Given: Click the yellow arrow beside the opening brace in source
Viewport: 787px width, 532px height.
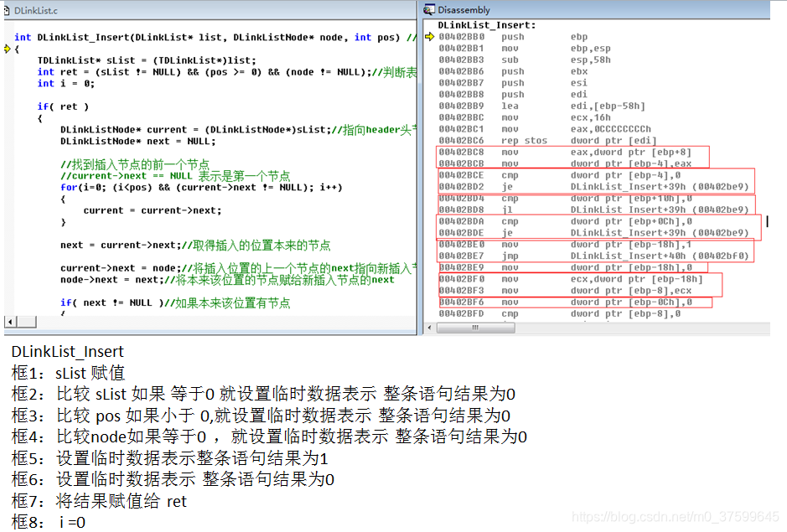Looking at the screenshot, I should (x=7, y=49).
